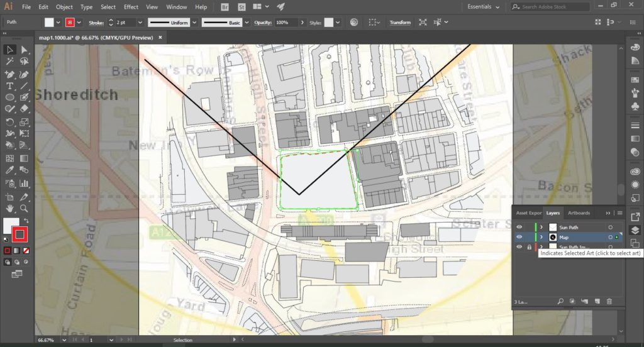644x347 pixels.
Task: Set paint mode to None
Action: tap(26, 250)
